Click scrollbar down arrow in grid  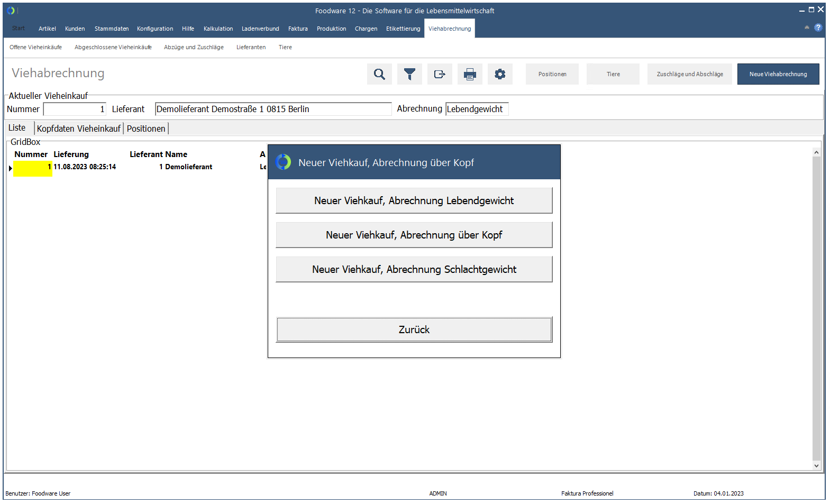coord(816,465)
